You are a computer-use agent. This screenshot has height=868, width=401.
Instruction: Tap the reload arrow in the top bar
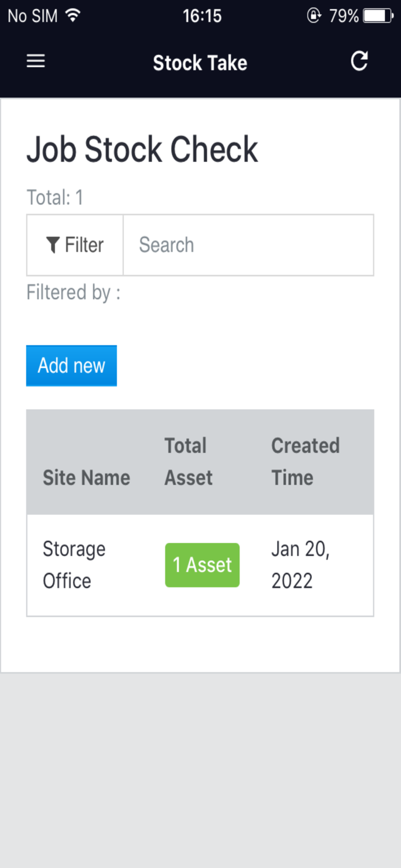click(359, 61)
